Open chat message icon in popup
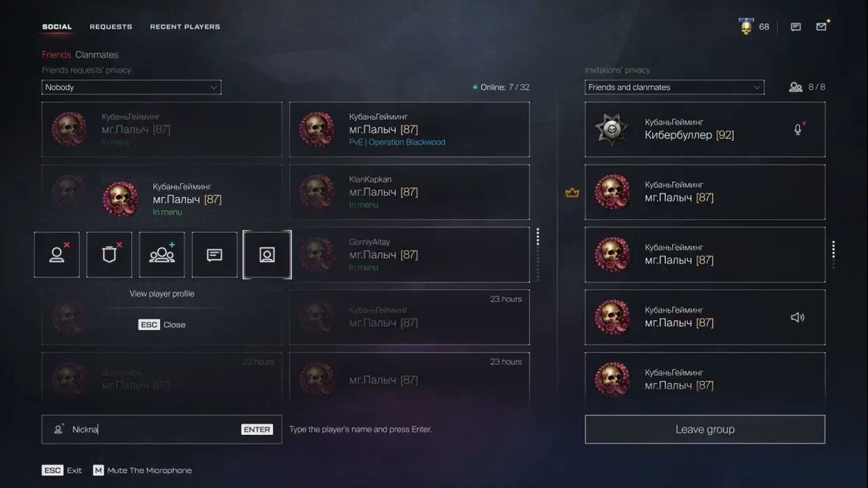The width and height of the screenshot is (868, 488). coord(214,255)
